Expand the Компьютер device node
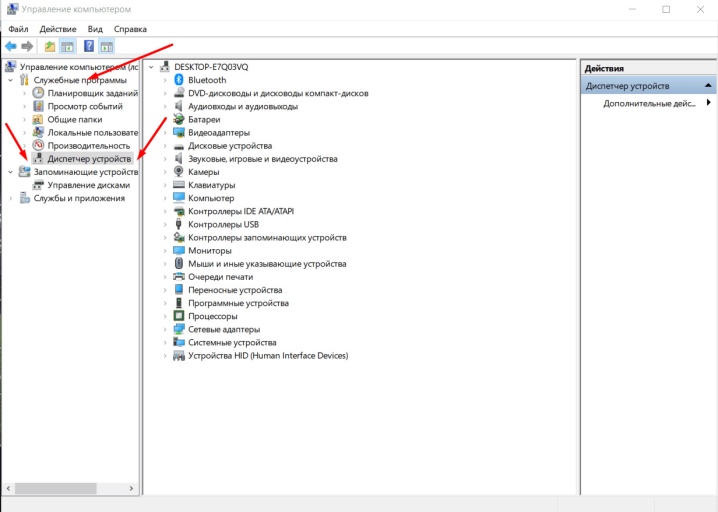The width and height of the screenshot is (718, 512). click(x=165, y=198)
